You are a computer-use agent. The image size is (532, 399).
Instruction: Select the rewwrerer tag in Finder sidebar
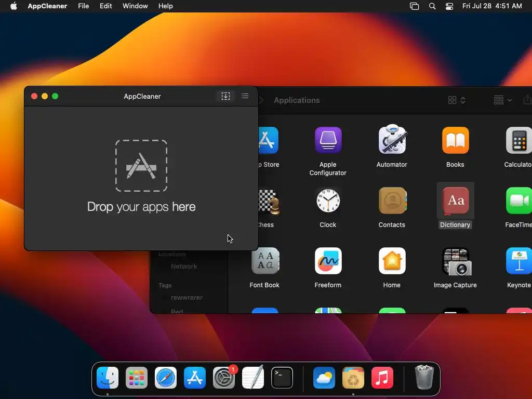(x=187, y=298)
